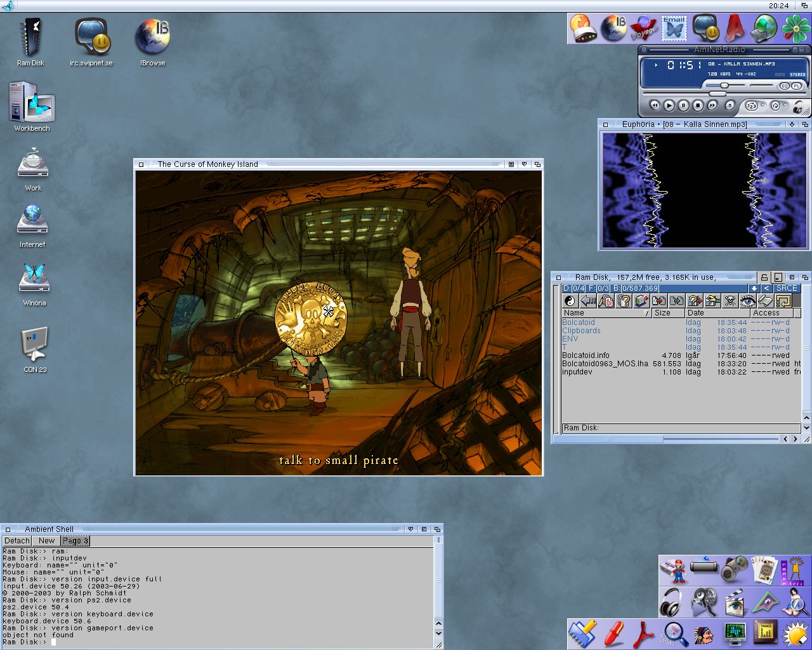Image resolution: width=812 pixels, height=650 pixels.
Task: Click the Euphoria window down-arrow gadget
Action: (792, 124)
